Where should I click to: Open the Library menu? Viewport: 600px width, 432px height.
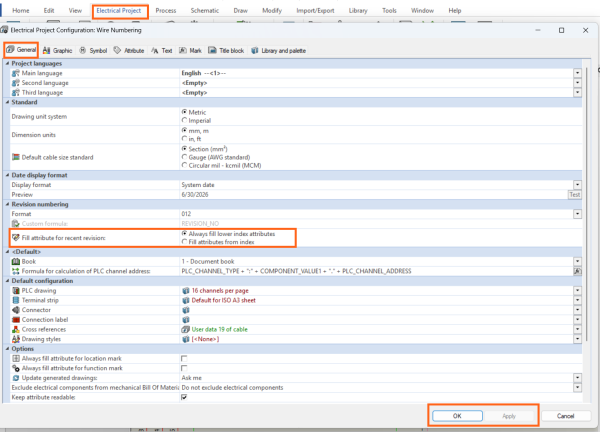pyautogui.click(x=358, y=11)
